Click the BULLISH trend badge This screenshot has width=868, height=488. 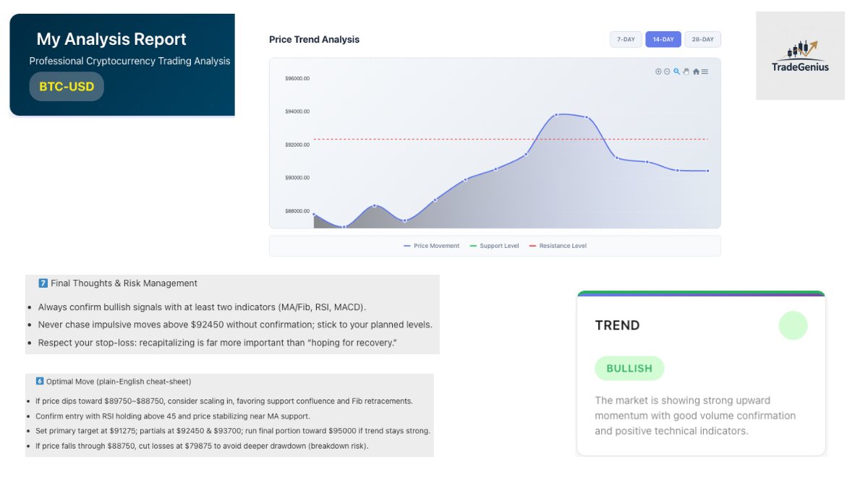629,369
